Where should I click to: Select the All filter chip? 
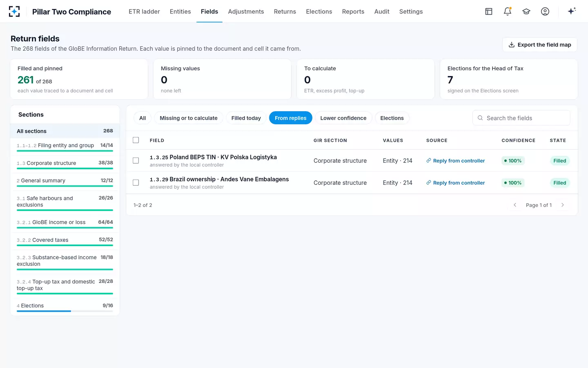(143, 118)
